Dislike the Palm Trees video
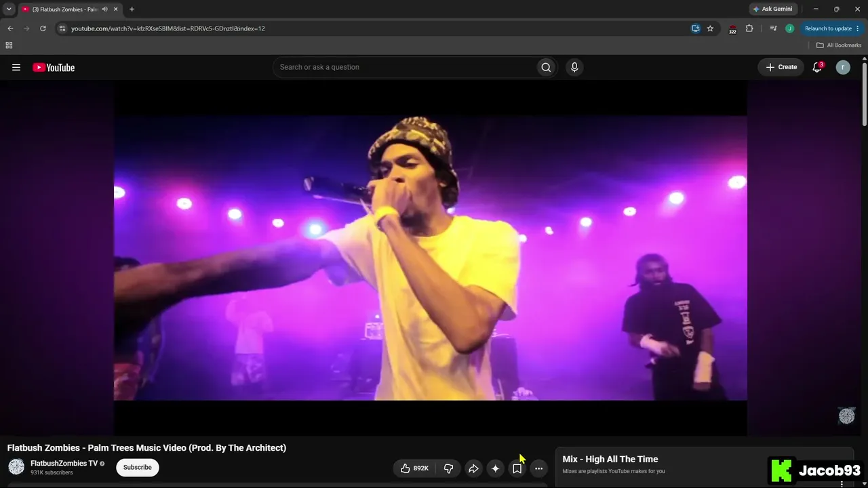This screenshot has width=868, height=488. (x=448, y=468)
